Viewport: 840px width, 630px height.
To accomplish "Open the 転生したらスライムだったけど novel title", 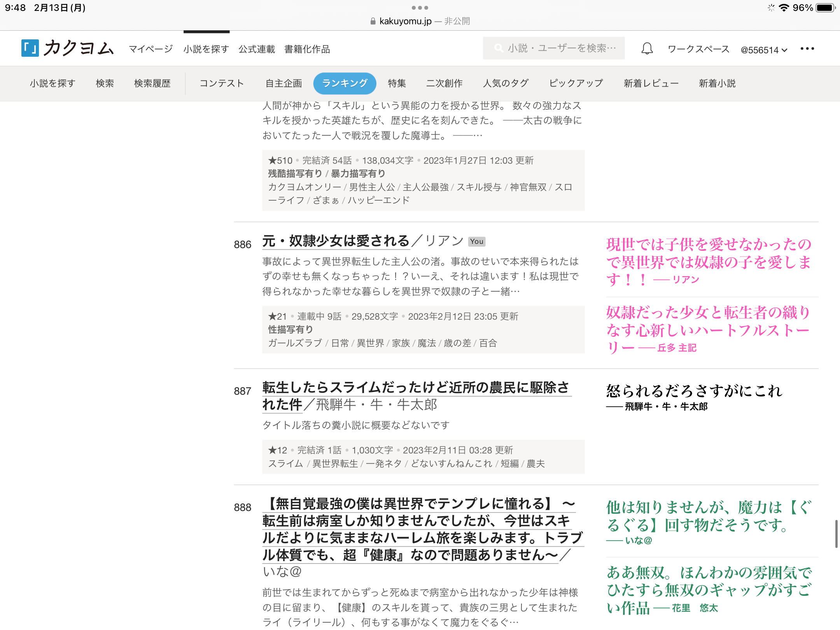I will tap(415, 388).
